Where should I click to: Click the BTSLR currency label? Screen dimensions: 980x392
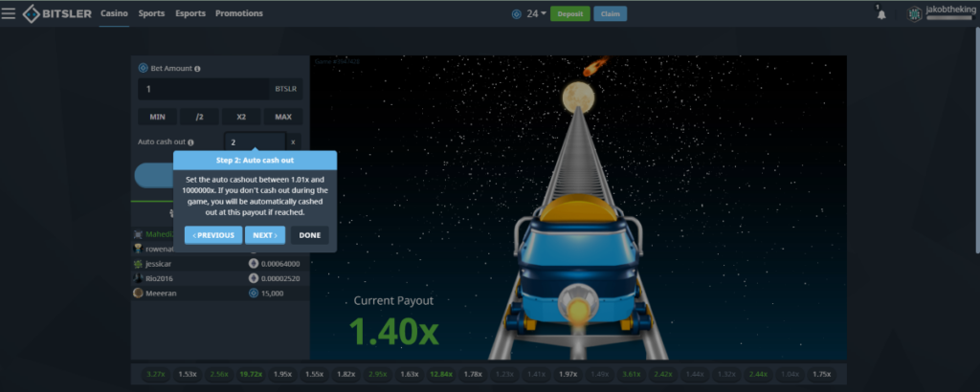(x=285, y=89)
